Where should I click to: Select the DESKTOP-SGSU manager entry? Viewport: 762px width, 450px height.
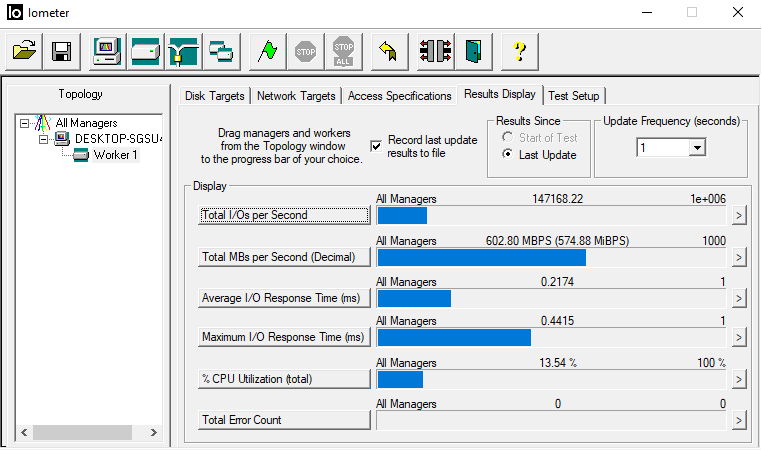117,139
